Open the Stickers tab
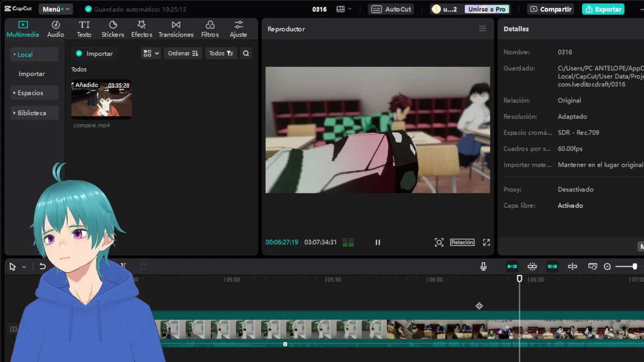644x362 pixels. click(x=113, y=29)
